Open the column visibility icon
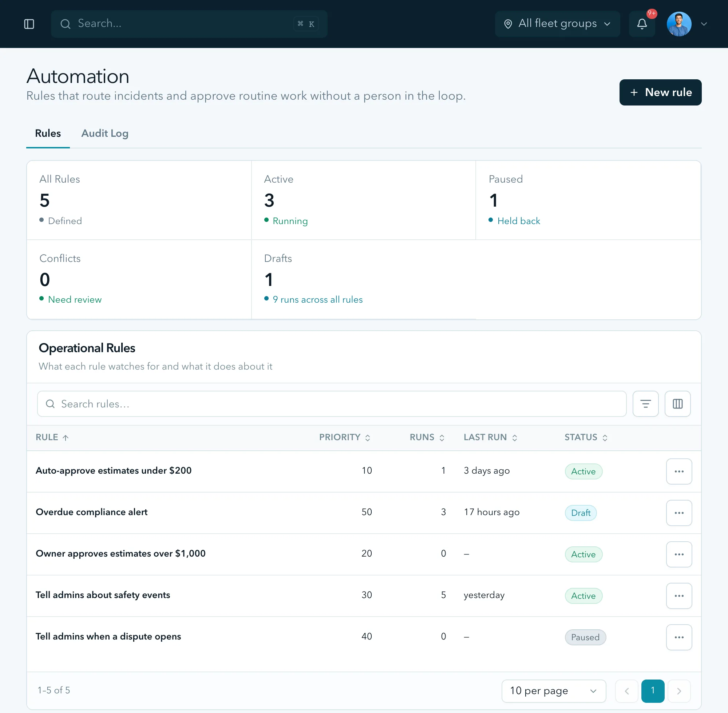 click(x=677, y=404)
